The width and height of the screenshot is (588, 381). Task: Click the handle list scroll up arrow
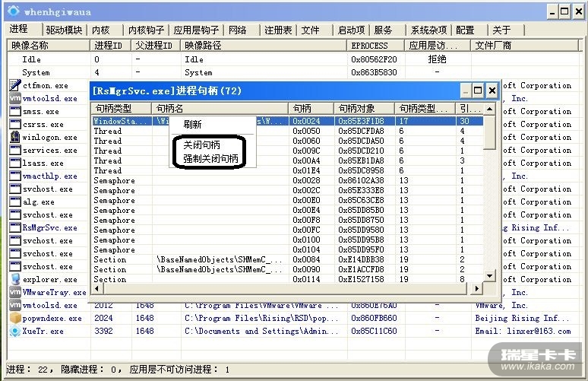tap(489, 110)
